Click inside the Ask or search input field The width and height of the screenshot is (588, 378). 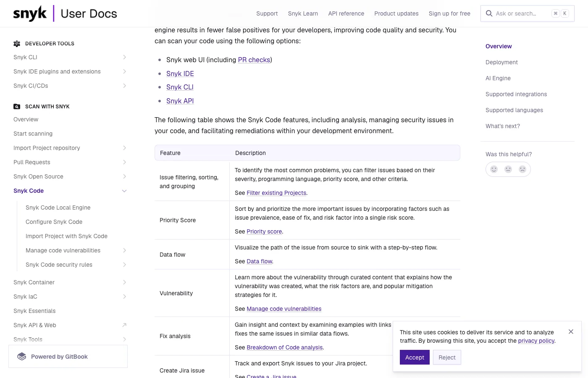point(521,13)
